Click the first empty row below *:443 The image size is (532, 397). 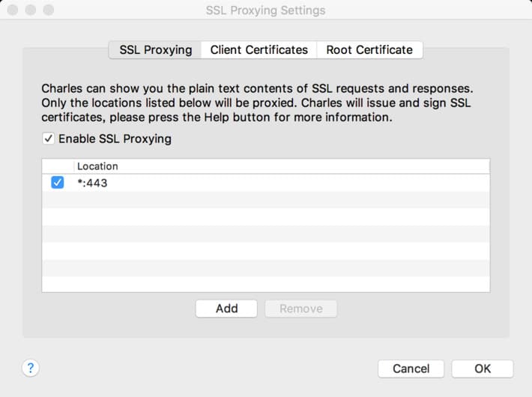(x=266, y=200)
